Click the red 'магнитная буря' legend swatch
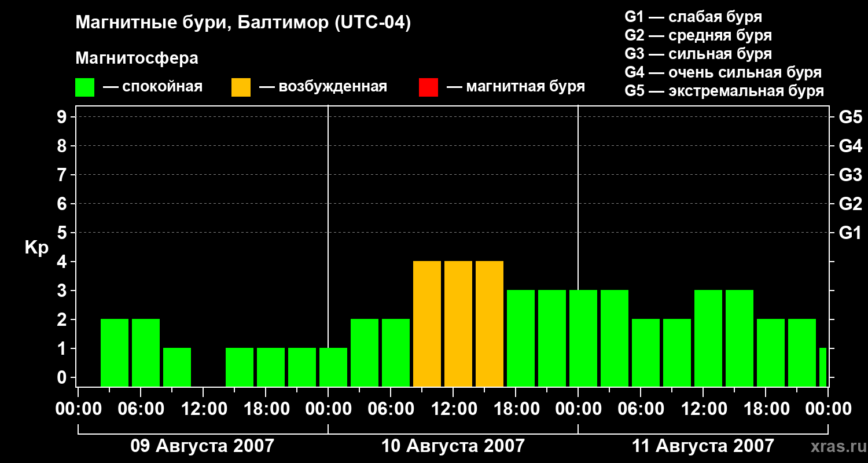 point(428,87)
